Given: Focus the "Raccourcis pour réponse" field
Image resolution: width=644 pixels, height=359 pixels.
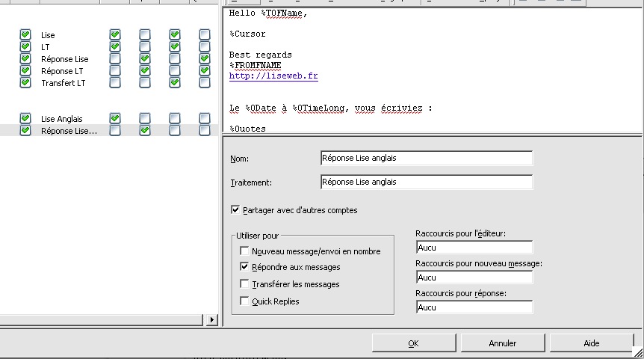Looking at the screenshot, I should [473, 307].
